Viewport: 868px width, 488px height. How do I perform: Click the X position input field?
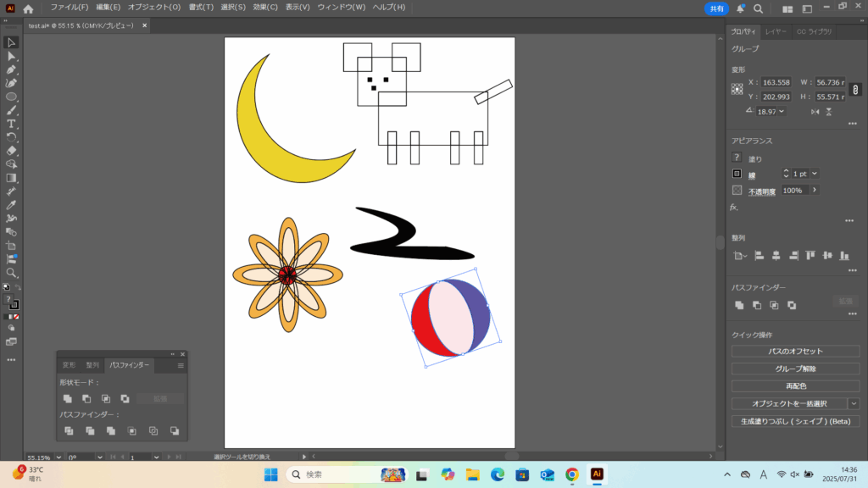775,82
